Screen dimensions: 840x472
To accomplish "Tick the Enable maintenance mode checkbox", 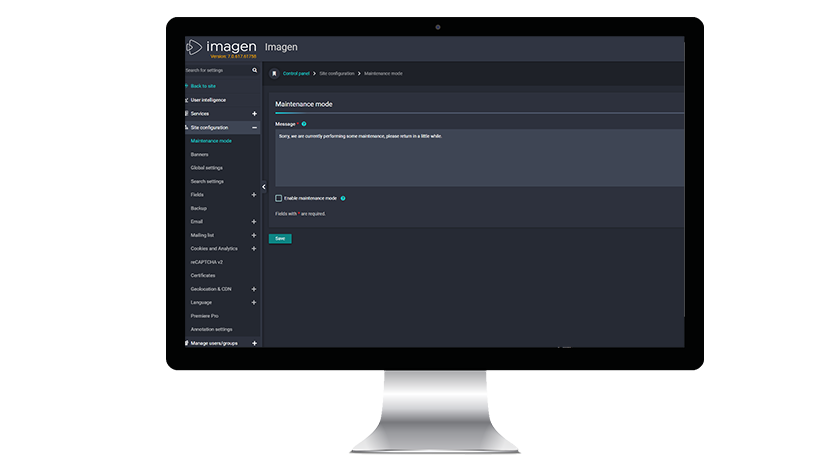I will [x=279, y=198].
